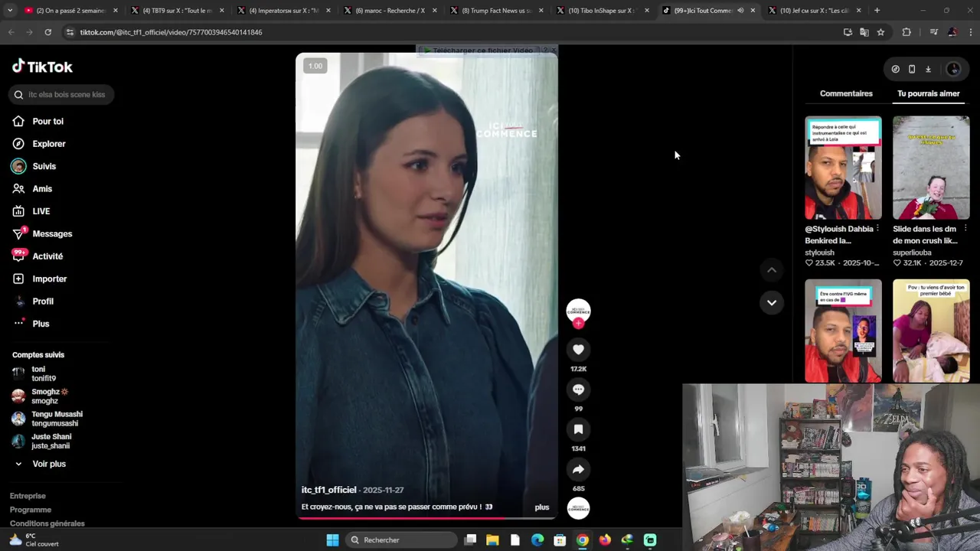Open Entreprise footer link
This screenshot has width=980, height=551.
28,496
